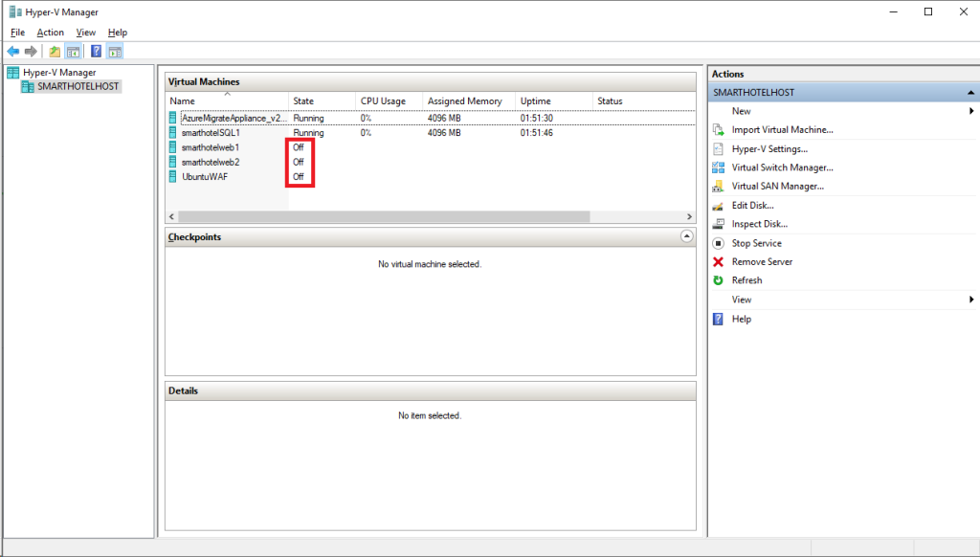
Task: Click the AzureMigrateAppliance VM icon
Action: pyautogui.click(x=172, y=118)
